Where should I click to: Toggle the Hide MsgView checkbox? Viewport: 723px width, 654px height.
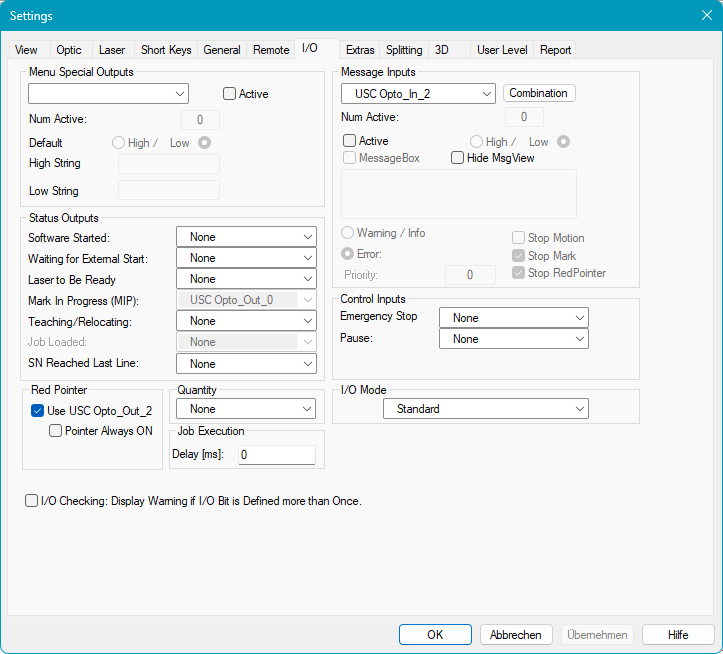[x=457, y=158]
